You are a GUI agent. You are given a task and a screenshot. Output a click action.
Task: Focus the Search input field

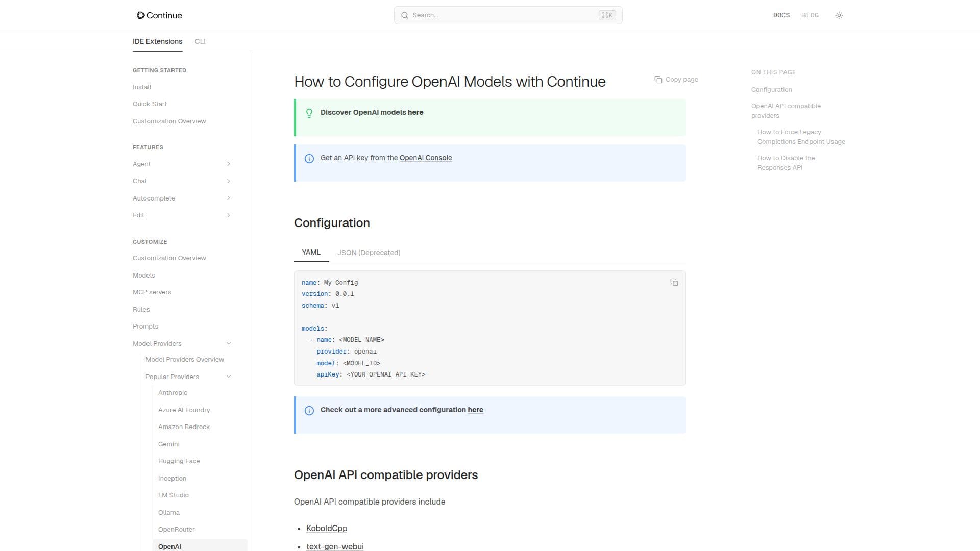tap(508, 15)
